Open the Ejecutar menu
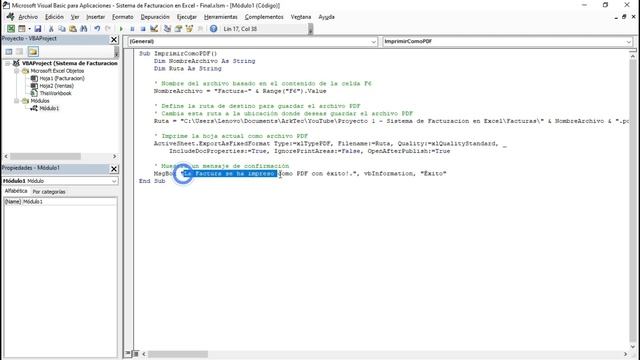This screenshot has width=640, height=360. (187, 17)
